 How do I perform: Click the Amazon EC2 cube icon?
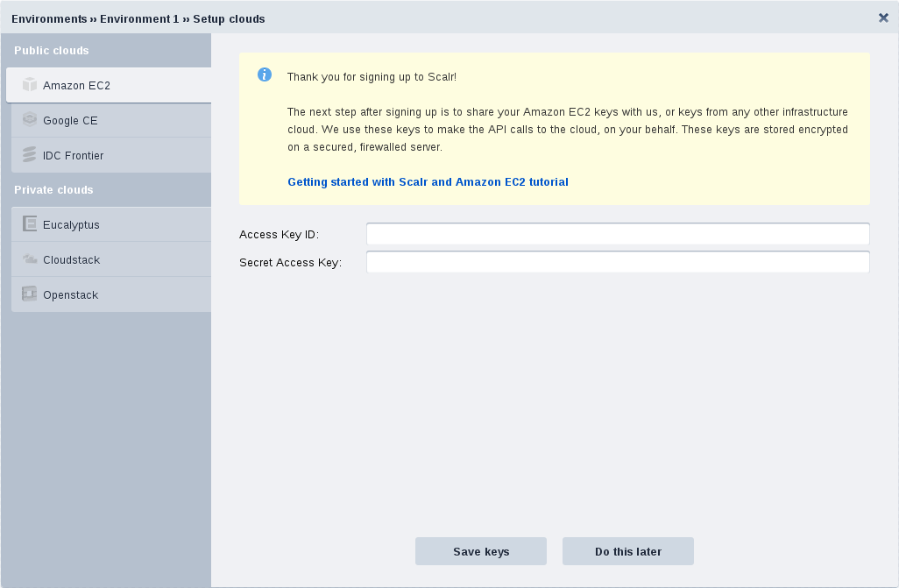29,85
